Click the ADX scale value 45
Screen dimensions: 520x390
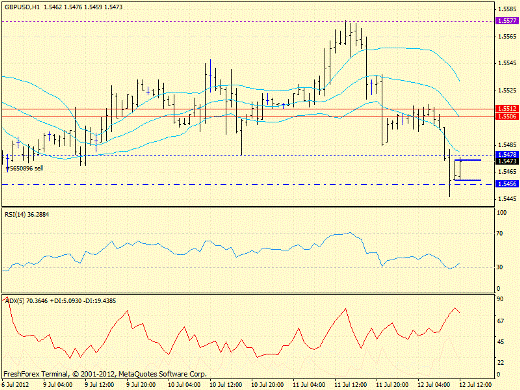[x=500, y=342]
